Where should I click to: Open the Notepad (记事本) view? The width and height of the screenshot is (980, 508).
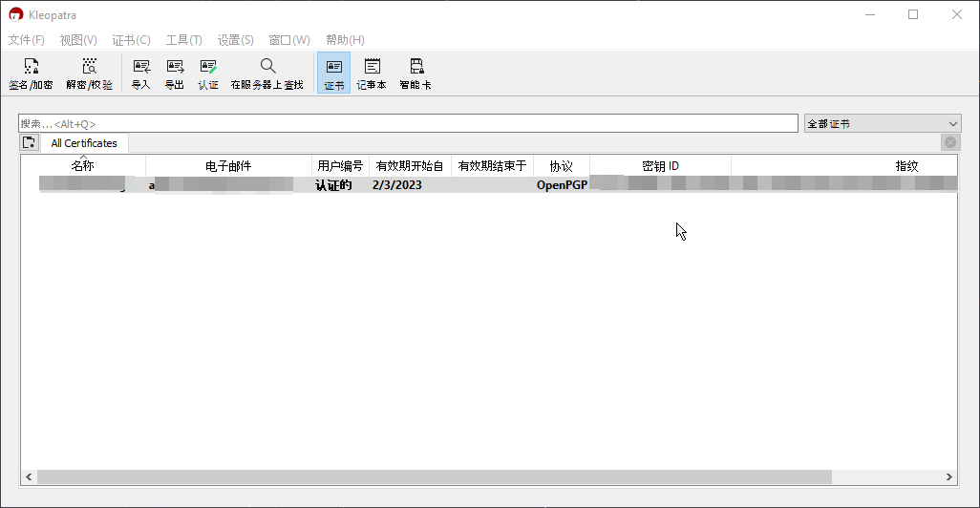372,74
